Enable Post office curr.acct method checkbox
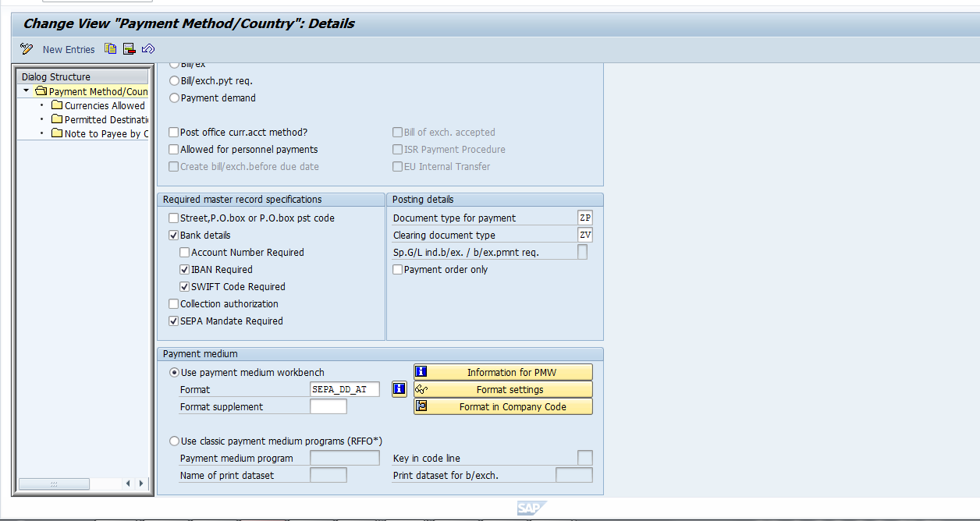Viewport: 980px width, 521px height. 174,132
